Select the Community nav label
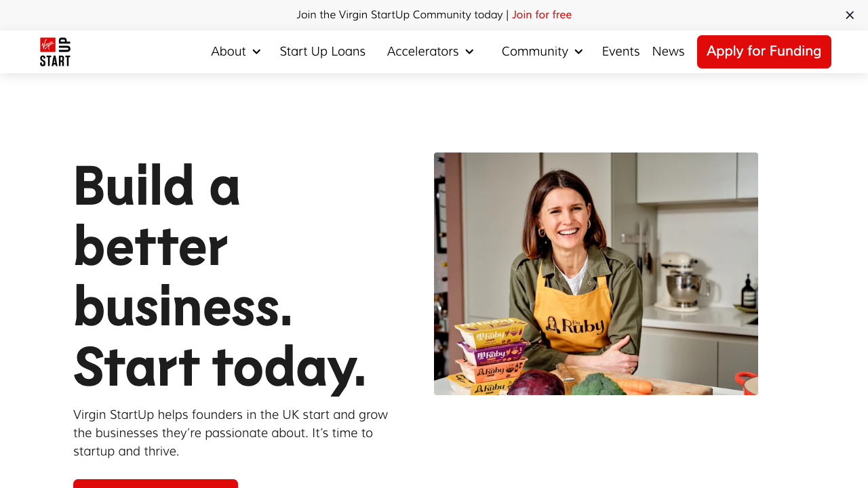The width and height of the screenshot is (868, 488). [x=535, y=52]
